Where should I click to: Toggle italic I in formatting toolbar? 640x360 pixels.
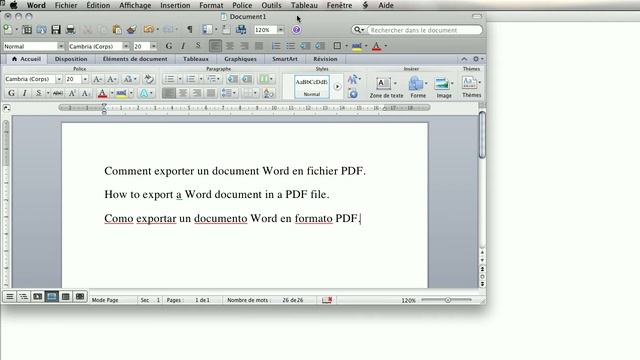tap(183, 46)
